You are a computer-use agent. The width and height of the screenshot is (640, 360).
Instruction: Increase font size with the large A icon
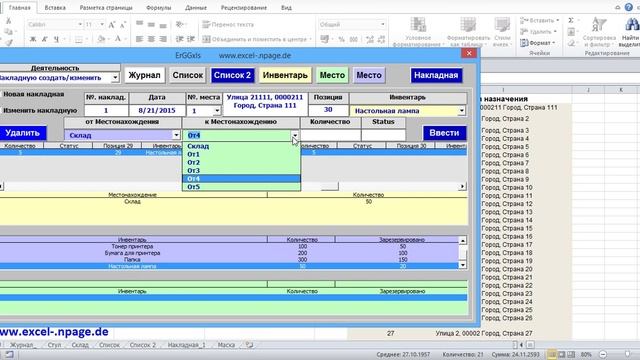[x=112, y=25]
